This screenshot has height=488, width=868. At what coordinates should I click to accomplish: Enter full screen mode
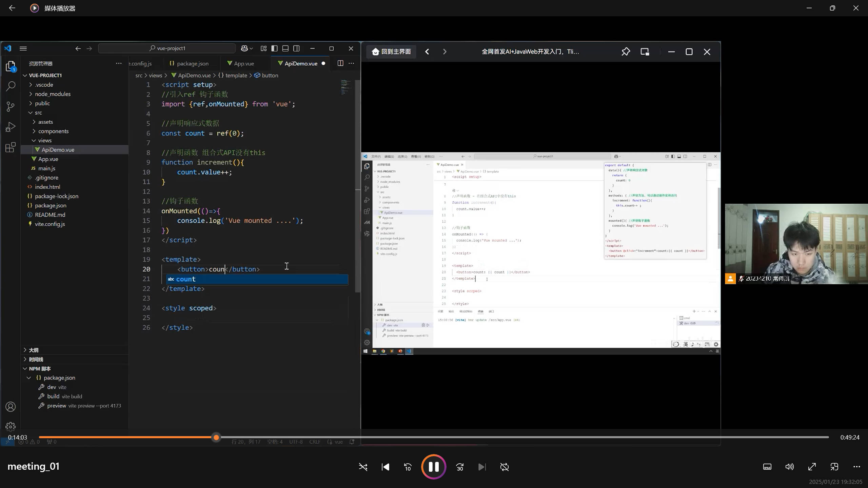812,467
